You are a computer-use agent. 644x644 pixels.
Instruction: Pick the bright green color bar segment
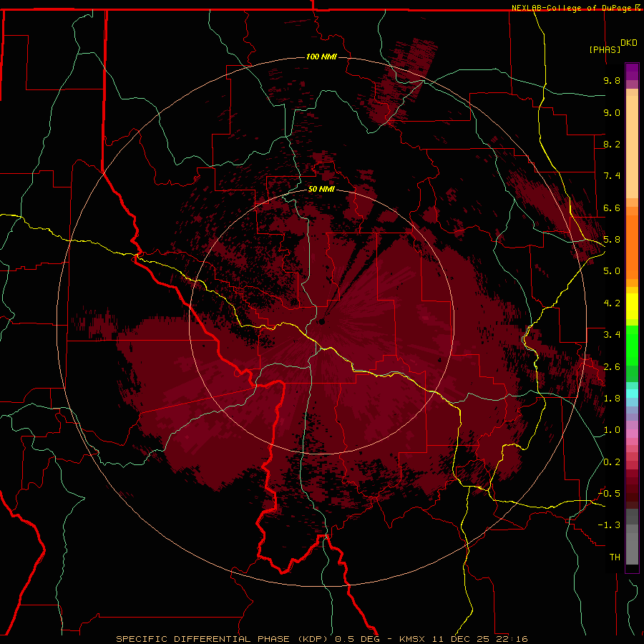[x=632, y=345]
